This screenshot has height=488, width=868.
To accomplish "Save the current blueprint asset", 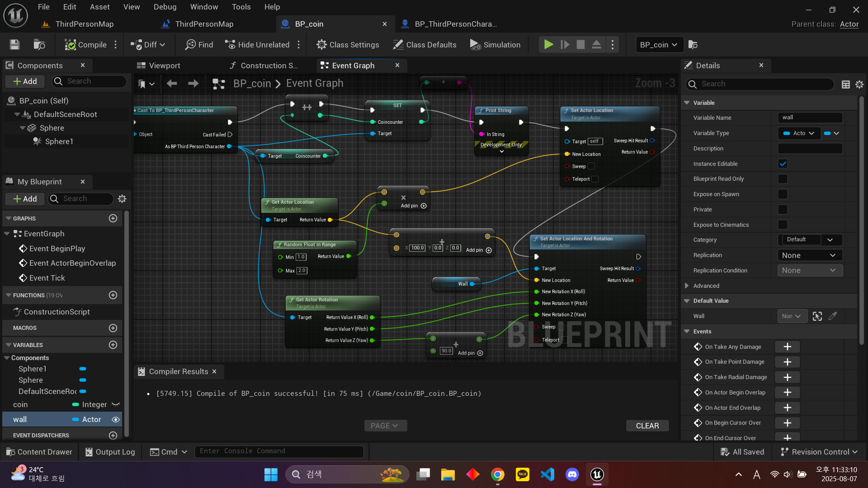I will coord(14,45).
